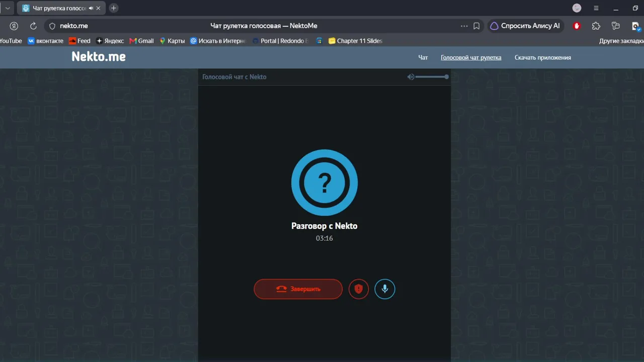Go to the Чат page
Image resolution: width=644 pixels, height=362 pixels.
(x=423, y=57)
